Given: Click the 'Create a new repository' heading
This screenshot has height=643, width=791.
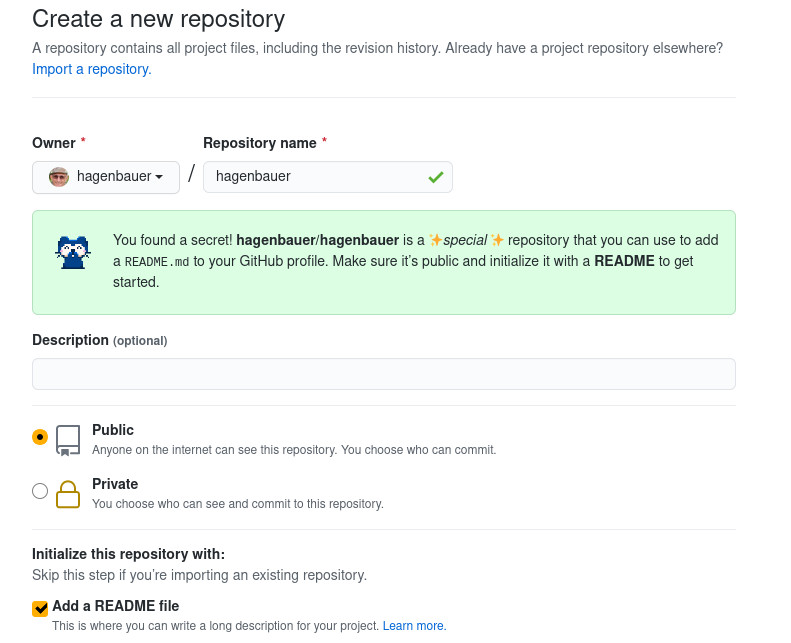Looking at the screenshot, I should point(158,19).
